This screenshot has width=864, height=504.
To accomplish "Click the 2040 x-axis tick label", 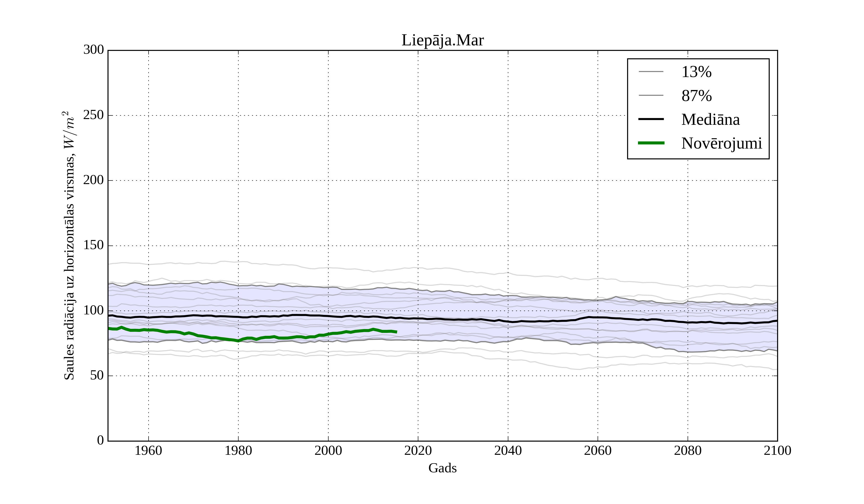I will [x=508, y=450].
